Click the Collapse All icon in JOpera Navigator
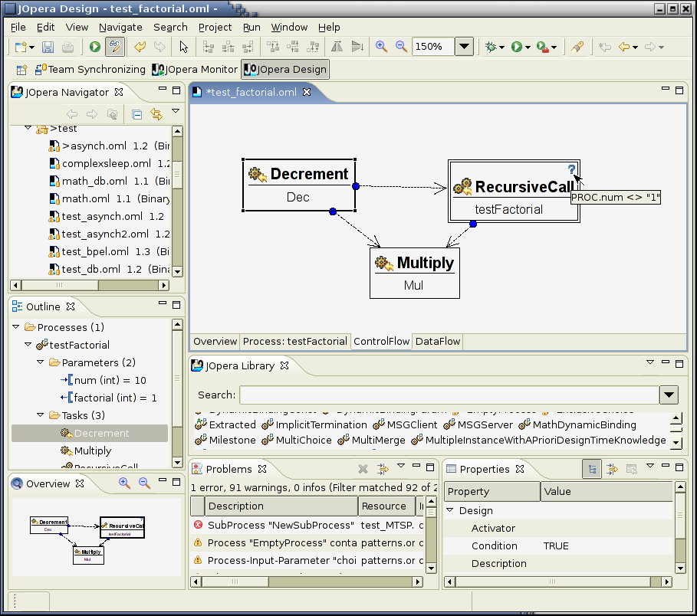 (x=137, y=115)
